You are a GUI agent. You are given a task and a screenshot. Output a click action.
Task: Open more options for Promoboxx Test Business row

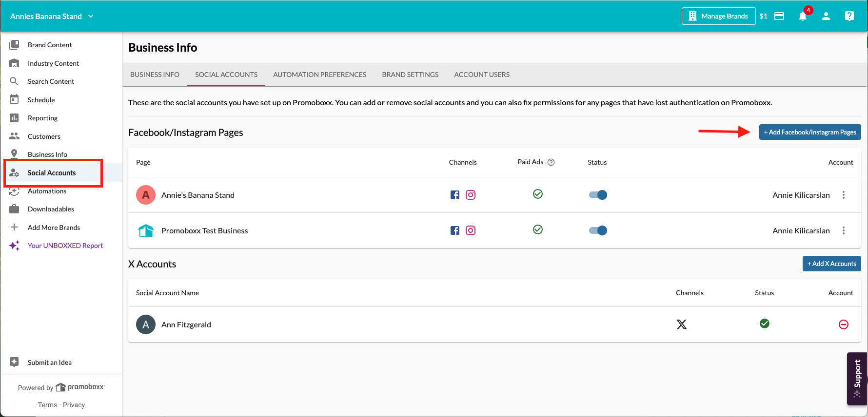(844, 230)
